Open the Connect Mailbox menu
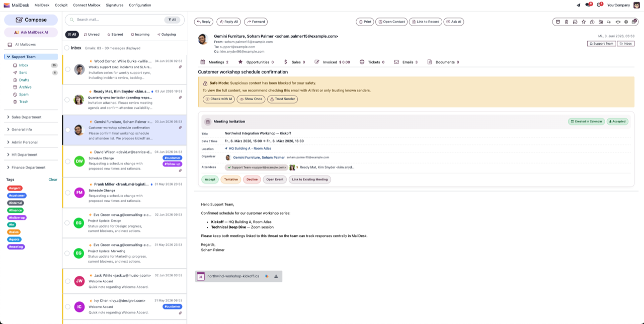This screenshot has width=644, height=324. tap(87, 5)
